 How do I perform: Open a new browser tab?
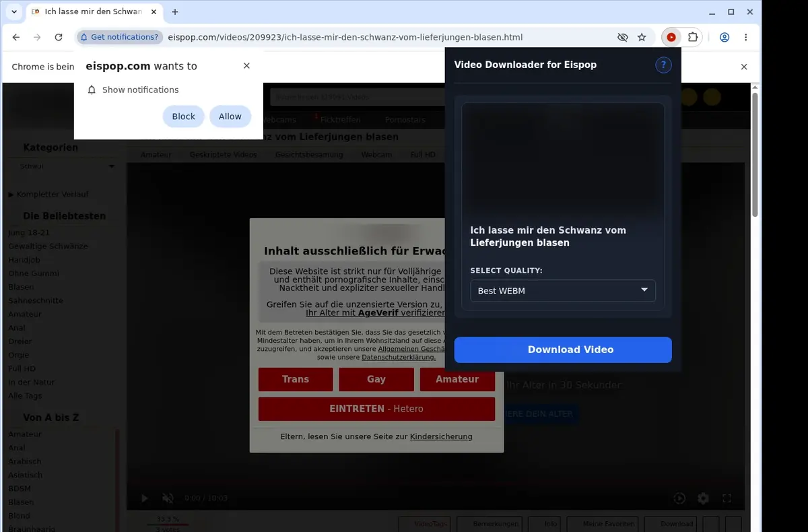[175, 12]
